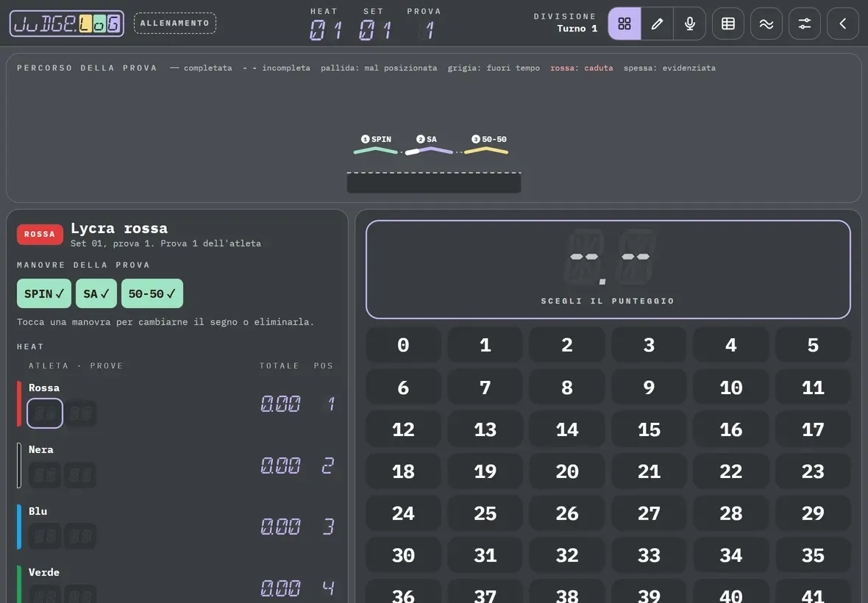Toggle the SPIN maneuver chip
The height and width of the screenshot is (603, 868).
pyautogui.click(x=43, y=293)
